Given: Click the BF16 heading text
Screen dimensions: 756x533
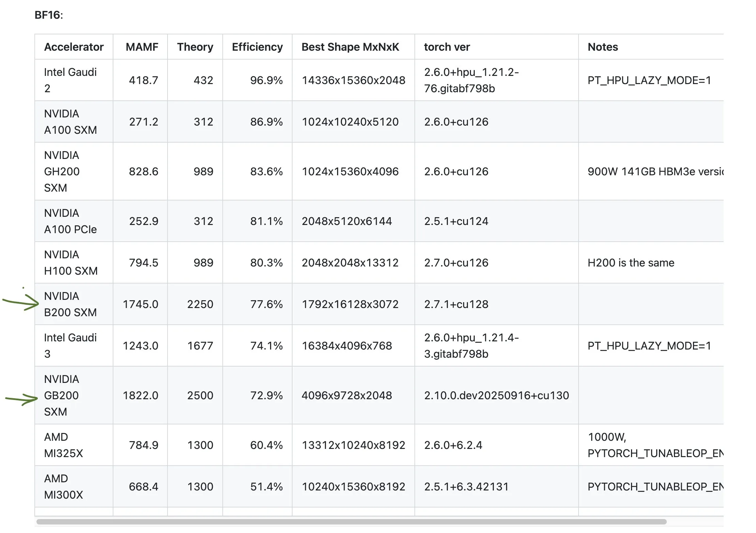Looking at the screenshot, I should pyautogui.click(x=49, y=15).
